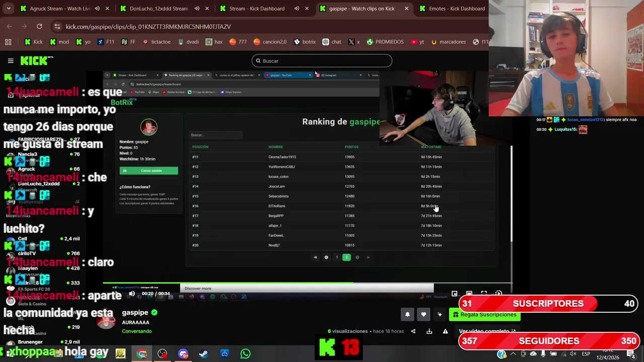The width and height of the screenshot is (644, 362).
Task: Click the Conversando category link
Action: pyautogui.click(x=136, y=331)
